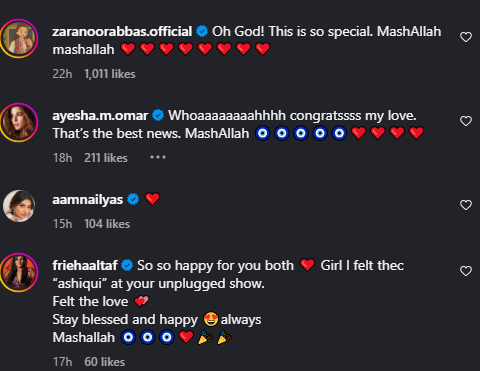The width and height of the screenshot is (480, 371).
Task: Open aamnailyas profile picture
Action: pyautogui.click(x=19, y=206)
